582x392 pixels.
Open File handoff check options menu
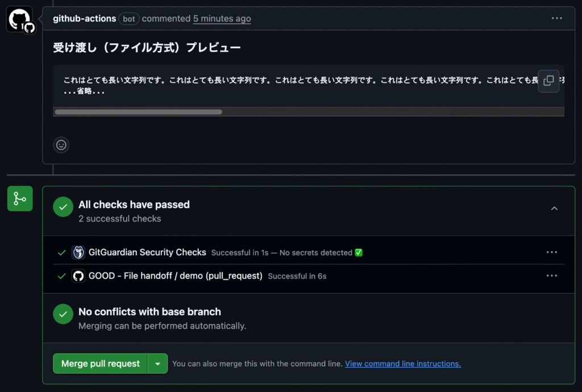click(551, 276)
